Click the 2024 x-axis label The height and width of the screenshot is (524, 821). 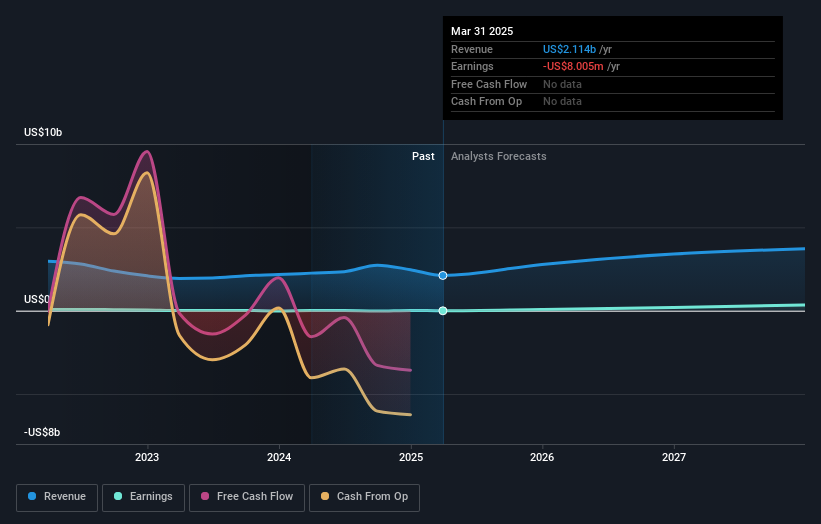279,458
